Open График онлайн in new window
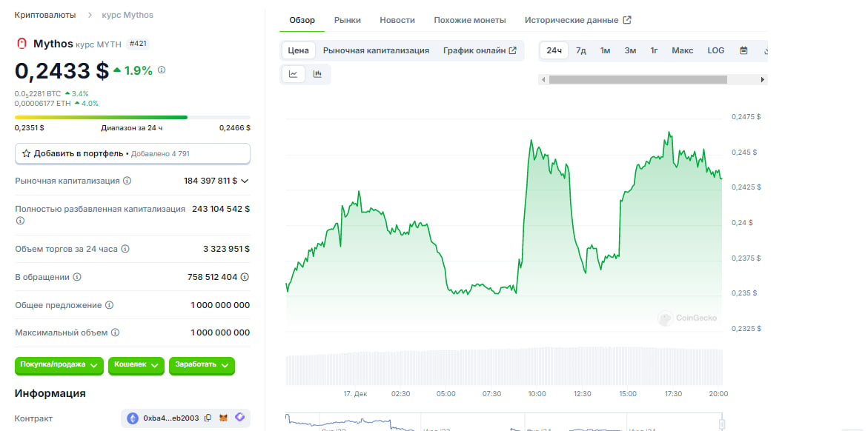 tap(480, 50)
